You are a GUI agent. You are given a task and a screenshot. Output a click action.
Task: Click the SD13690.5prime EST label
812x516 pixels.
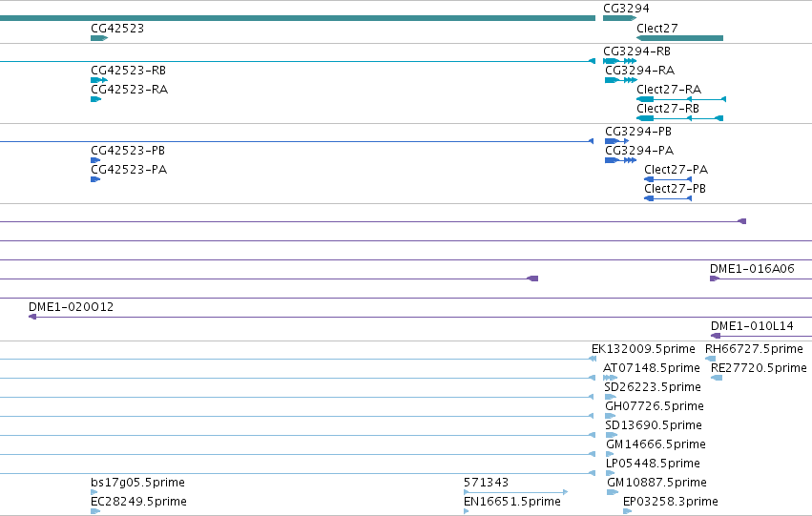tap(654, 425)
